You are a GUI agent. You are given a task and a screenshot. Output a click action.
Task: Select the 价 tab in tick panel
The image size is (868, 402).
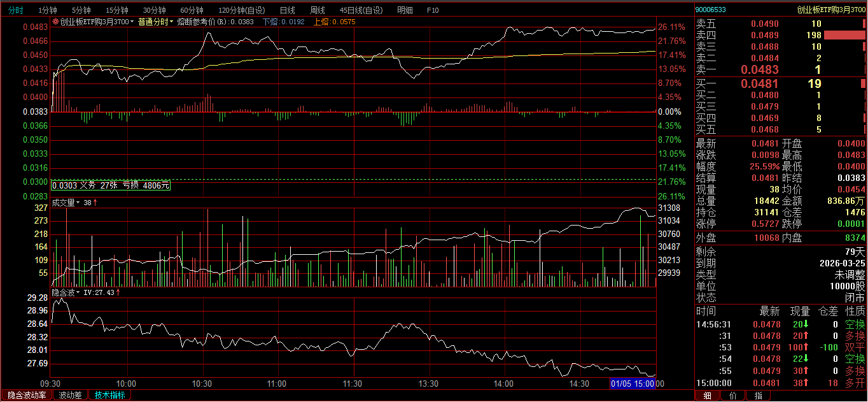click(732, 396)
